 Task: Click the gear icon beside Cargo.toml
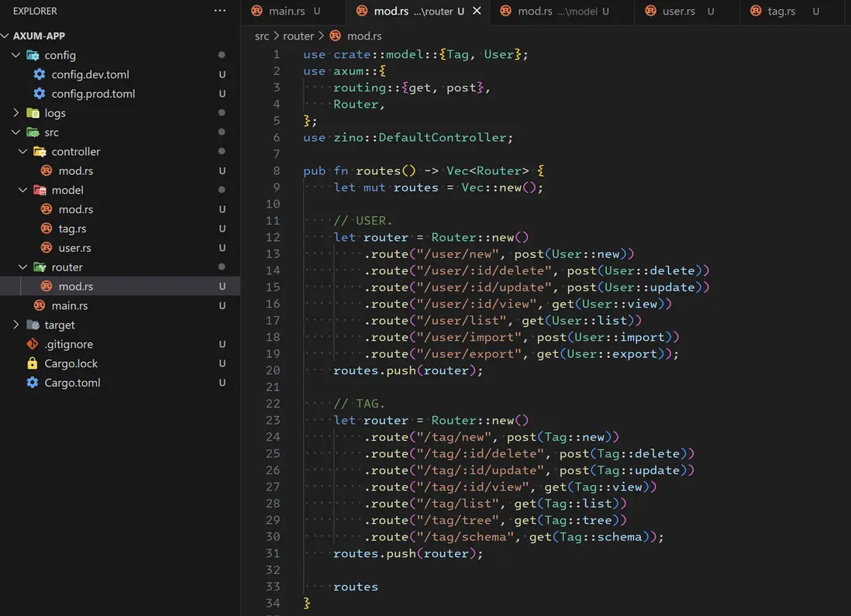[x=33, y=383]
